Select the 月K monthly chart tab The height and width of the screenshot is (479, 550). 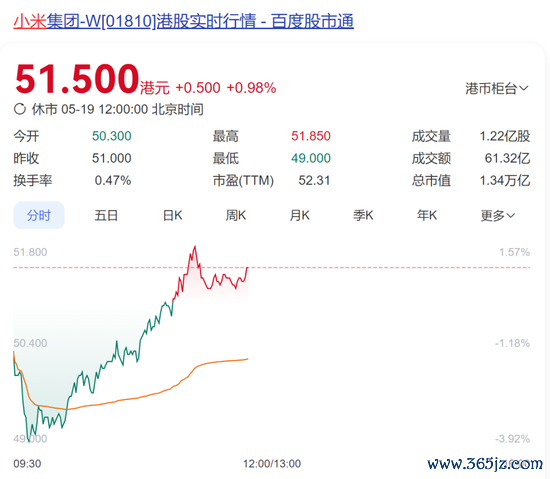(300, 215)
